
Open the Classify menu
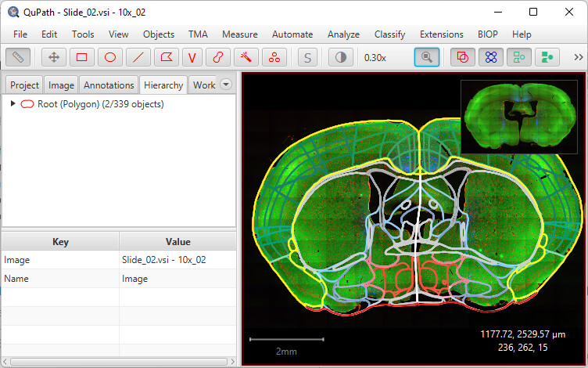[x=389, y=34]
